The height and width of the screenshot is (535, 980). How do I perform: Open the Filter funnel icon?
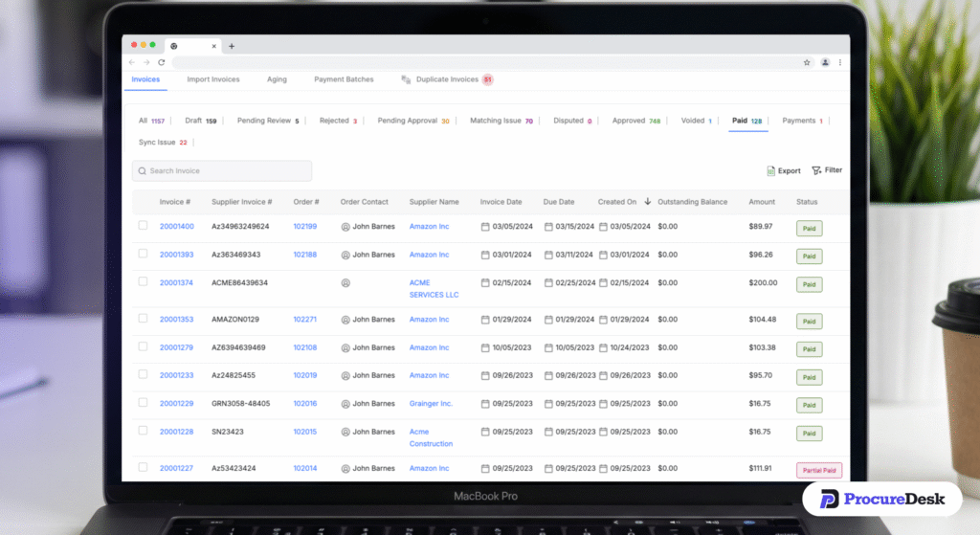[x=816, y=170]
